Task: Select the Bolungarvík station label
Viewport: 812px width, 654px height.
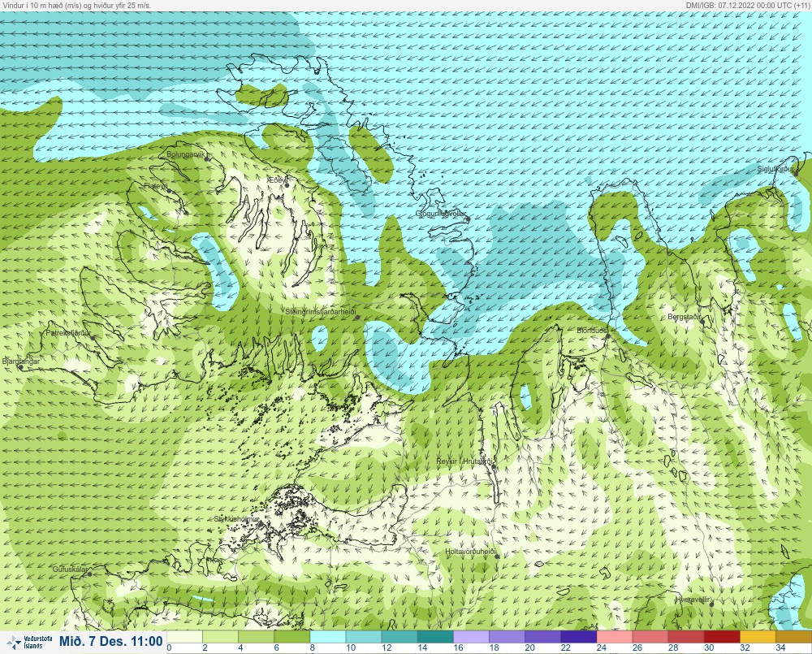Action: 186,154
